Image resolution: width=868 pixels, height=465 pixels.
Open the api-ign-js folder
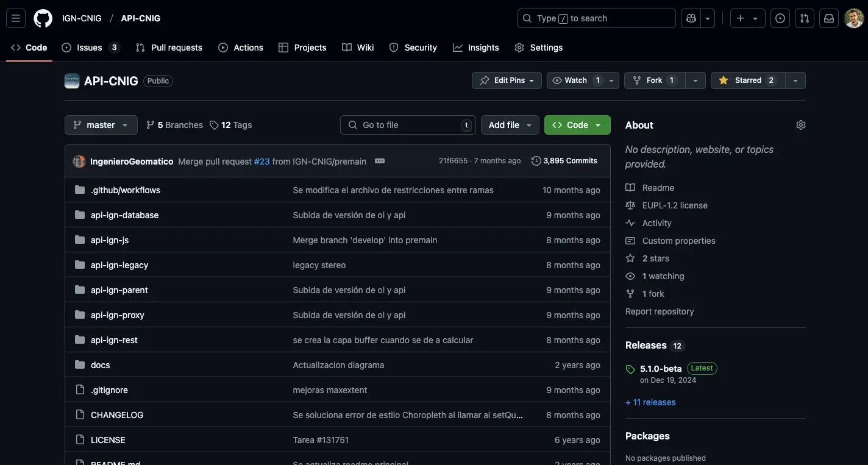pyautogui.click(x=110, y=240)
